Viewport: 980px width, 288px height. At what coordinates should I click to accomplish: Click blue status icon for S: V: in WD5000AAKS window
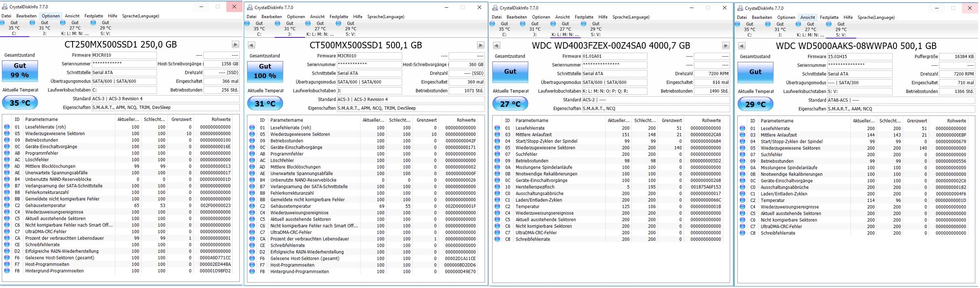click(x=829, y=24)
